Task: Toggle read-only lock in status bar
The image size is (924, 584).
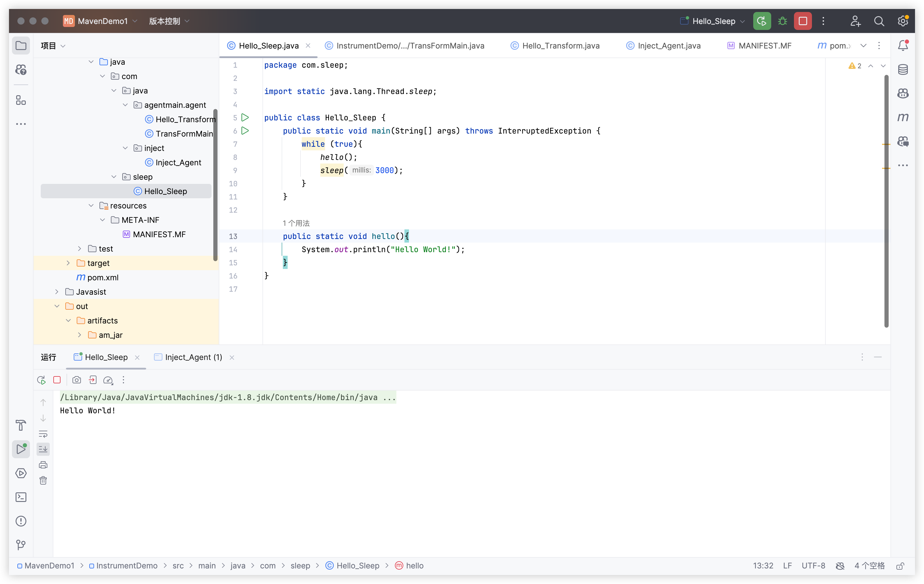Action: point(900,566)
